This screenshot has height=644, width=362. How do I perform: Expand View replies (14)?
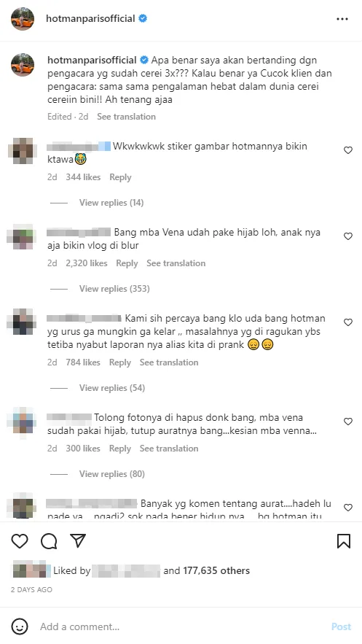[x=111, y=203]
